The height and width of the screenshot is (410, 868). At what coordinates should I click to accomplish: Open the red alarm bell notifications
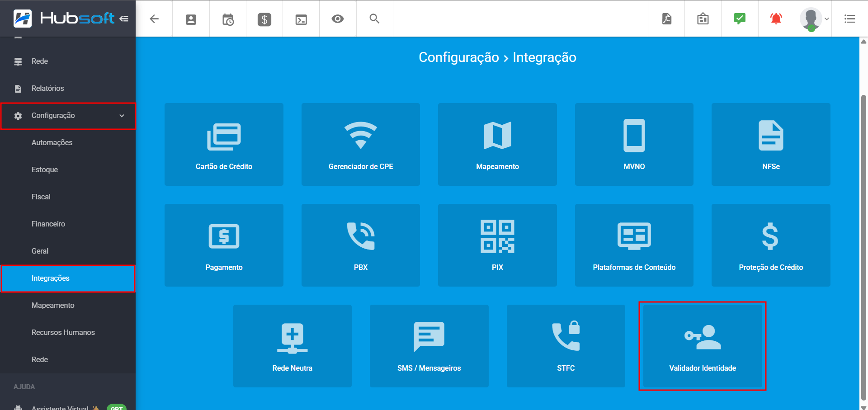pos(776,19)
